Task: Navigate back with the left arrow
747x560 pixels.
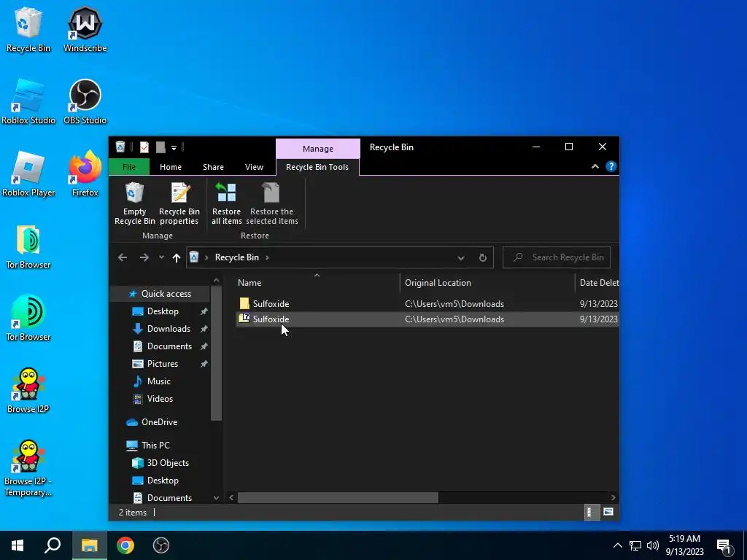Action: 123,257
